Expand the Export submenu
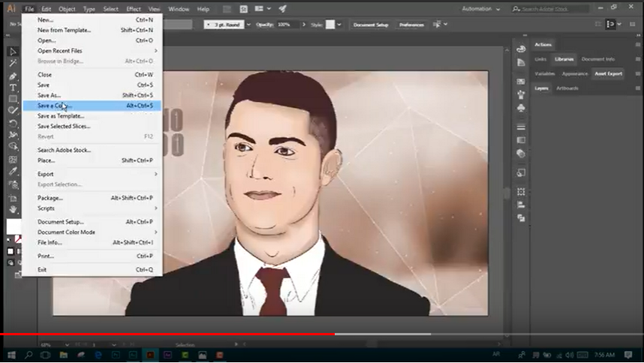The image size is (644, 363). [92, 174]
